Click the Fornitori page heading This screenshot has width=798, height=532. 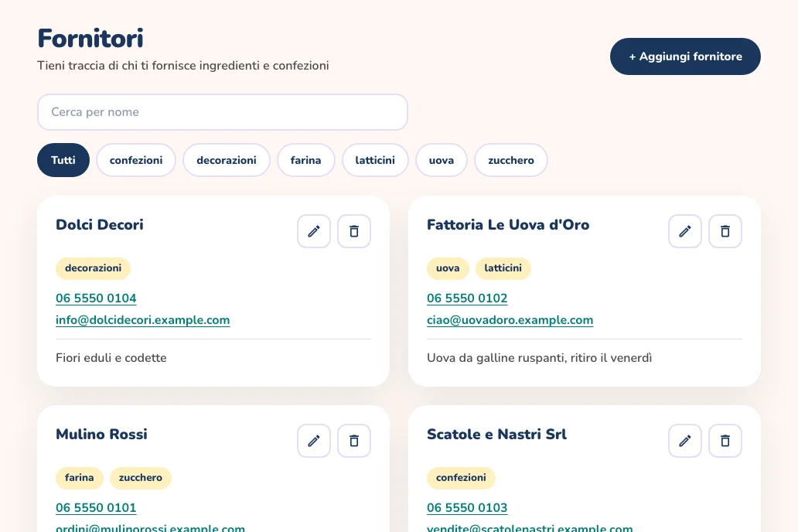[x=90, y=39]
